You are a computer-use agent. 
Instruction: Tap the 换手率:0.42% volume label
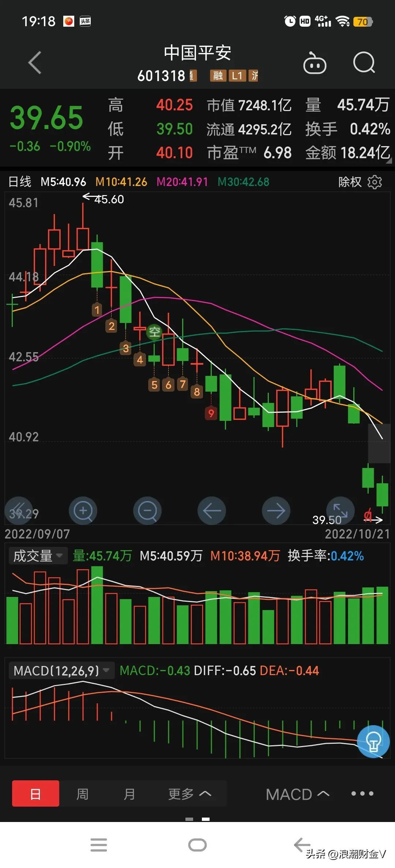pyautogui.click(x=326, y=556)
